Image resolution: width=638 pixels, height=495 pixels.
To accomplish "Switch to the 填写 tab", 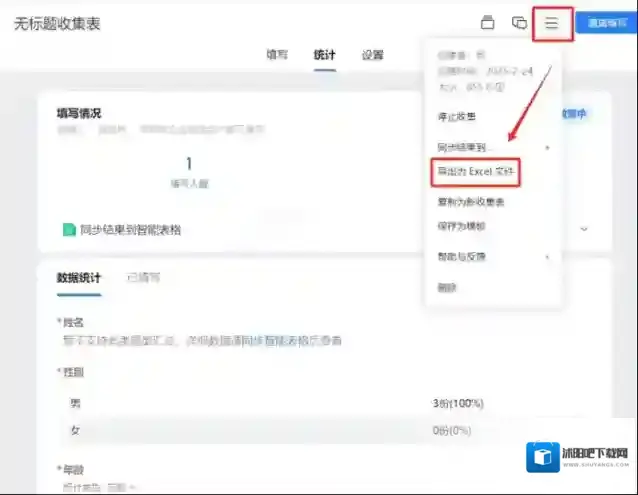I will [x=277, y=55].
